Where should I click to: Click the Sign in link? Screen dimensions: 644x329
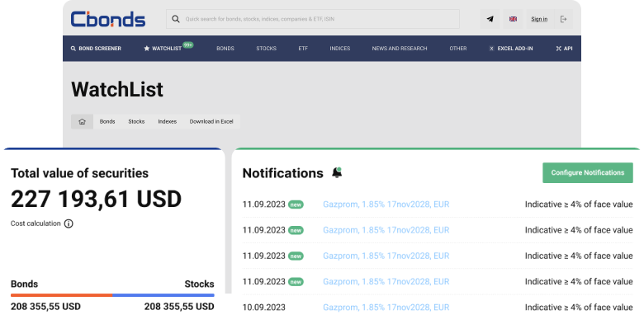[x=539, y=19]
